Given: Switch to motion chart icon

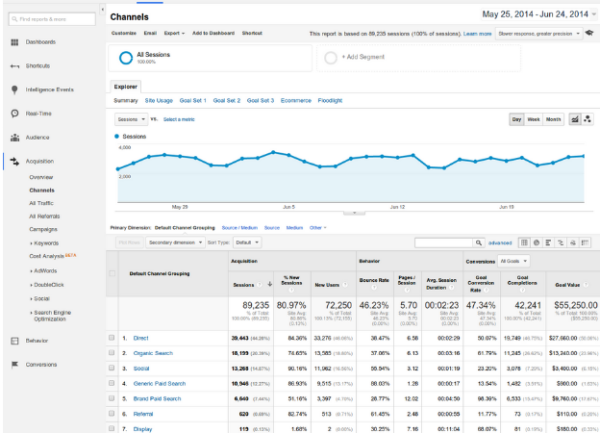Looking at the screenshot, I should 587,119.
